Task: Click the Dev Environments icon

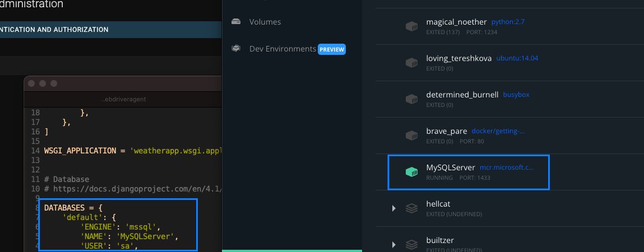Action: point(236,48)
